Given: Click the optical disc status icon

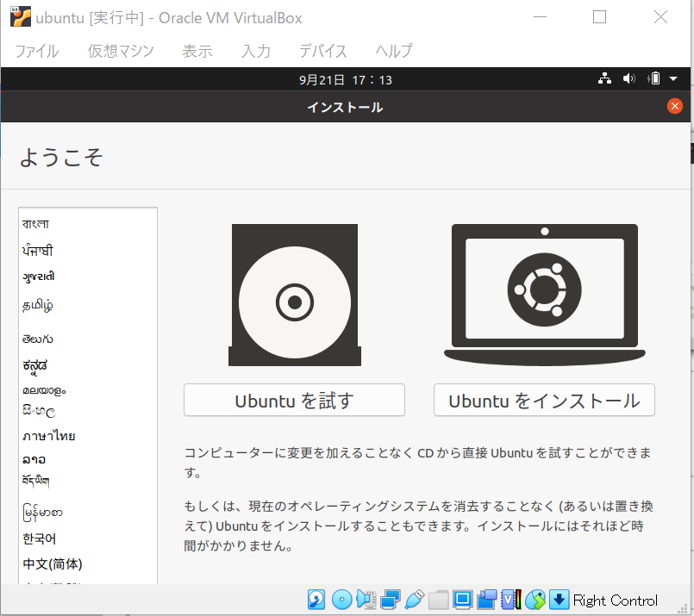Looking at the screenshot, I should [341, 600].
